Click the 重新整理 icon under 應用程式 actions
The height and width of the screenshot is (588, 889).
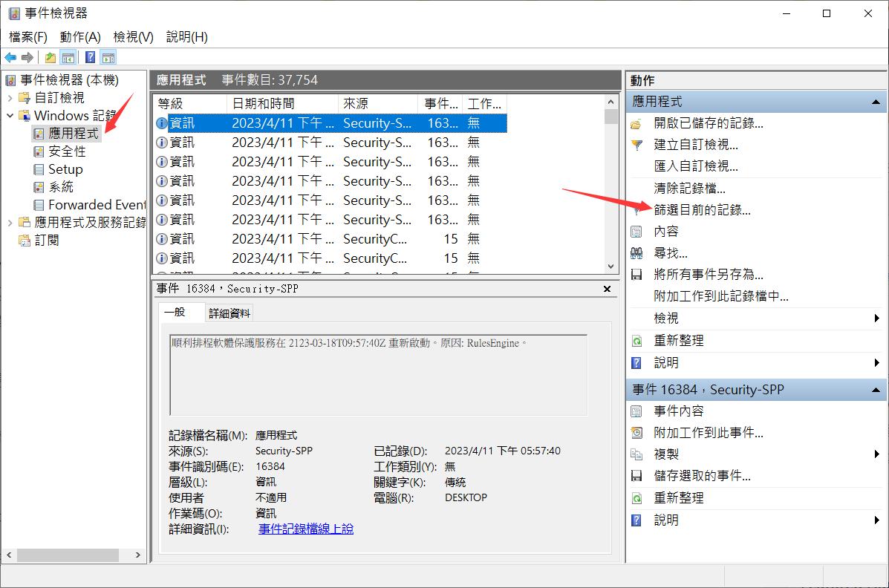click(x=636, y=341)
